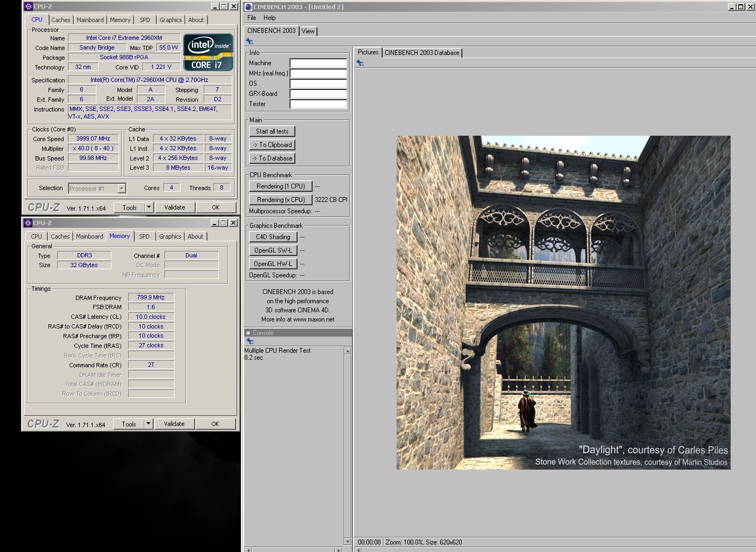The width and height of the screenshot is (756, 552).
Task: Click memory Size value 32 GBytes
Action: [x=84, y=265]
